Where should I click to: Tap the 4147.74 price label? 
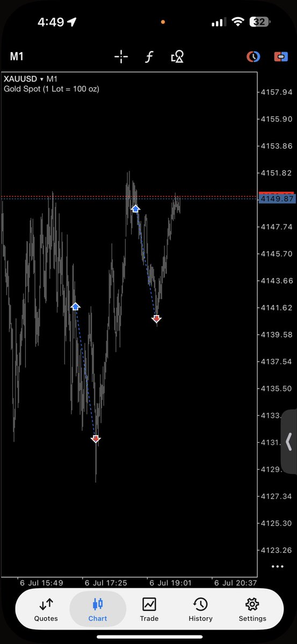[276, 226]
